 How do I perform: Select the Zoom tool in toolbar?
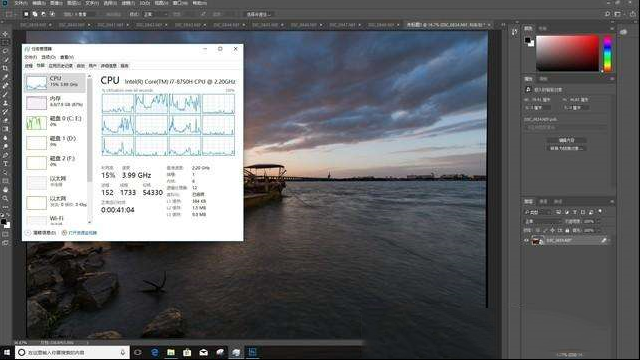click(5, 198)
